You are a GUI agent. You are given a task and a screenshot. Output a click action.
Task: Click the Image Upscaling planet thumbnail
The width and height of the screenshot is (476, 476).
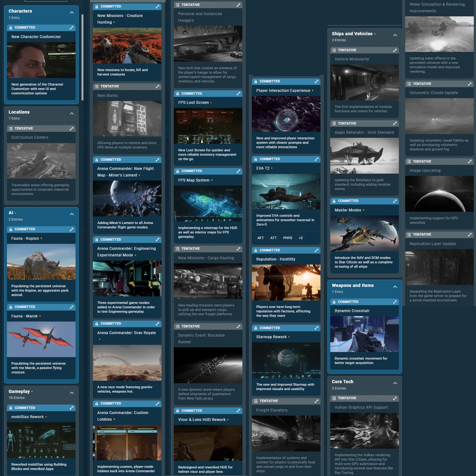[439, 194]
